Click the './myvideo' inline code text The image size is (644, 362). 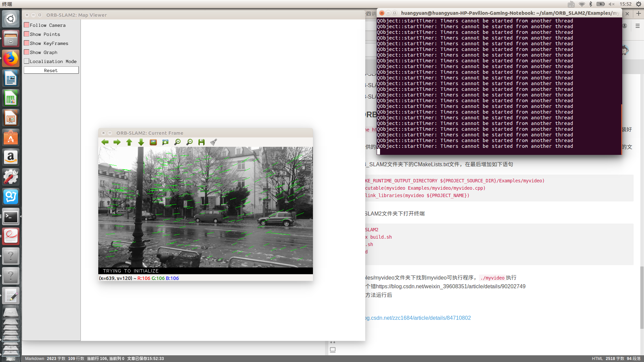coord(492,278)
